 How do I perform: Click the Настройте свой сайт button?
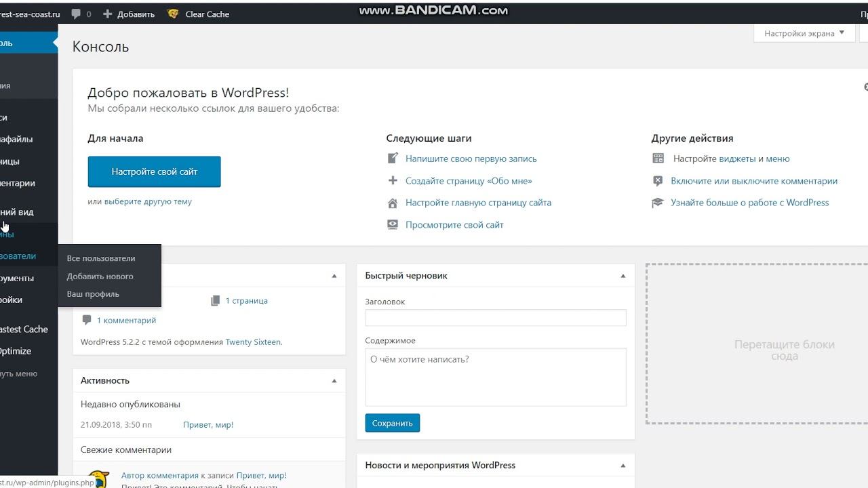click(x=154, y=171)
